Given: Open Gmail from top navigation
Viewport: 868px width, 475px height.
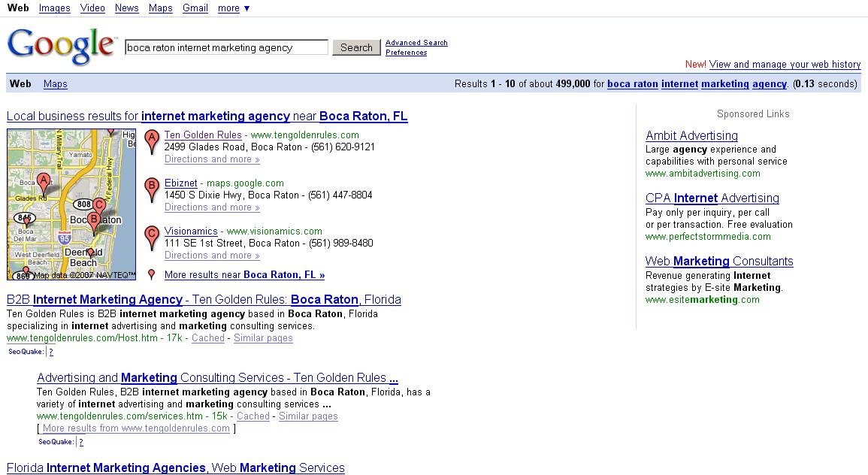Looking at the screenshot, I should pos(195,8).
